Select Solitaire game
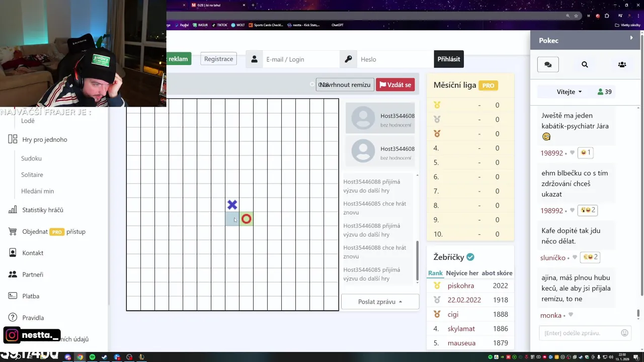 point(32,174)
